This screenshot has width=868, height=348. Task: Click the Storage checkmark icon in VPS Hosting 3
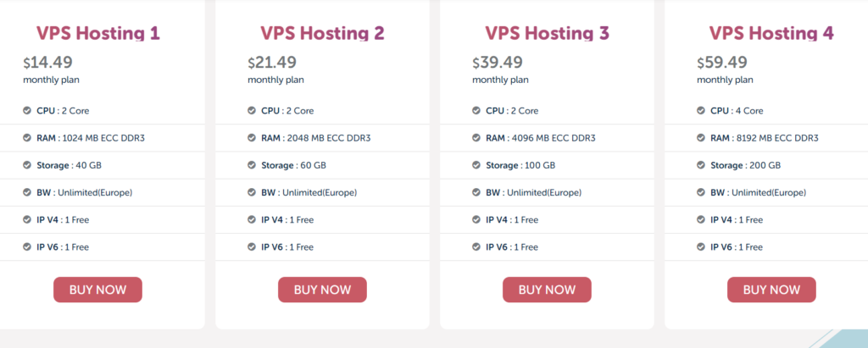[476, 165]
